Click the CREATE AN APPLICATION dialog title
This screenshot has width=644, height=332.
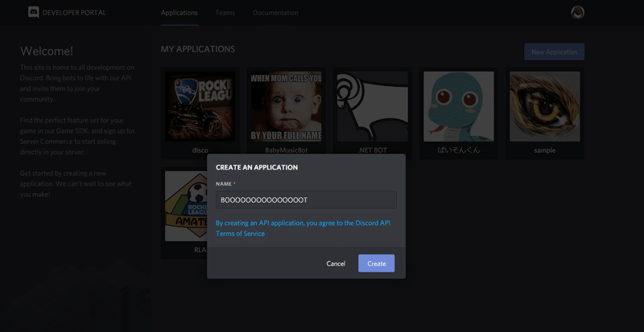tap(257, 167)
